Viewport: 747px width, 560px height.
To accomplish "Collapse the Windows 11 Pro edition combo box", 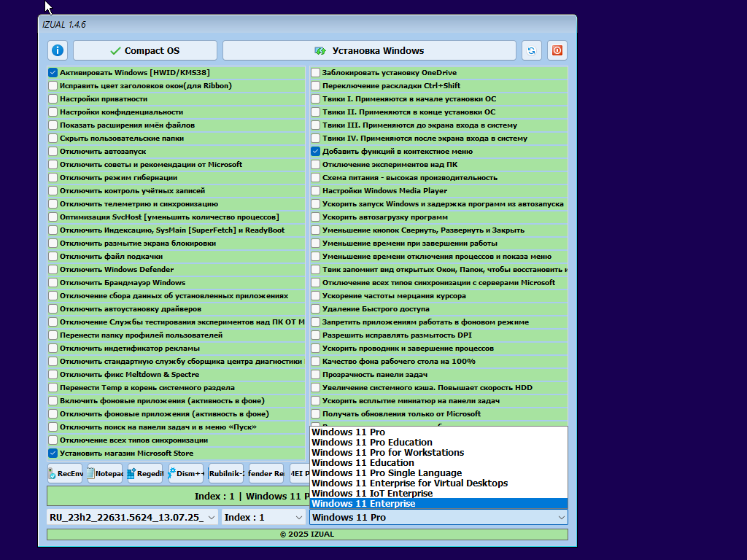I will 438,517.
